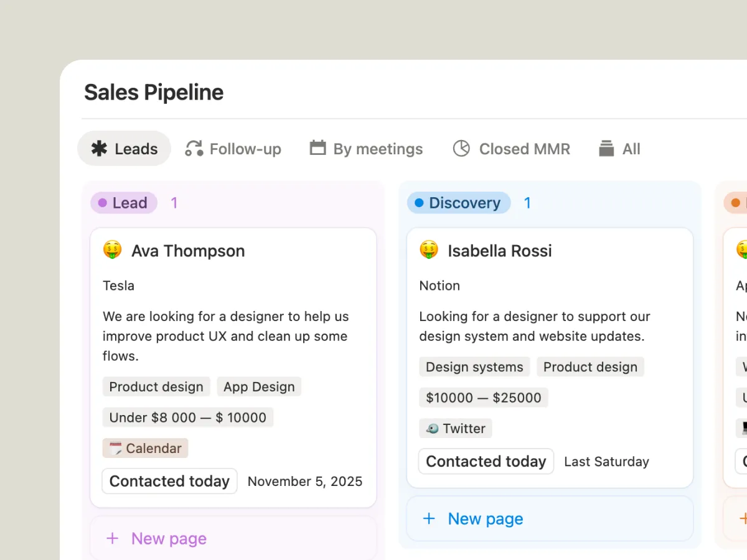
Task: Click Product design tag on Ava's card
Action: tap(156, 386)
